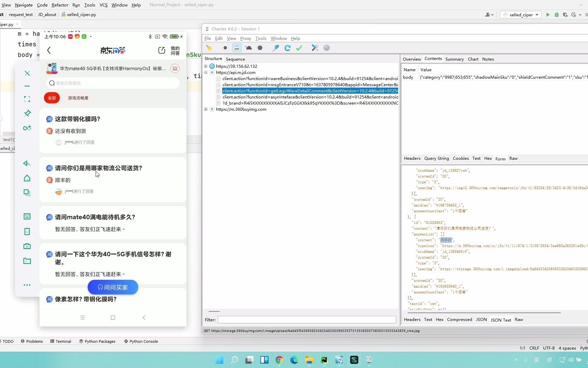588x368 pixels.
Task: Click the Debug bug icon in PyCharm
Action: 557,15
